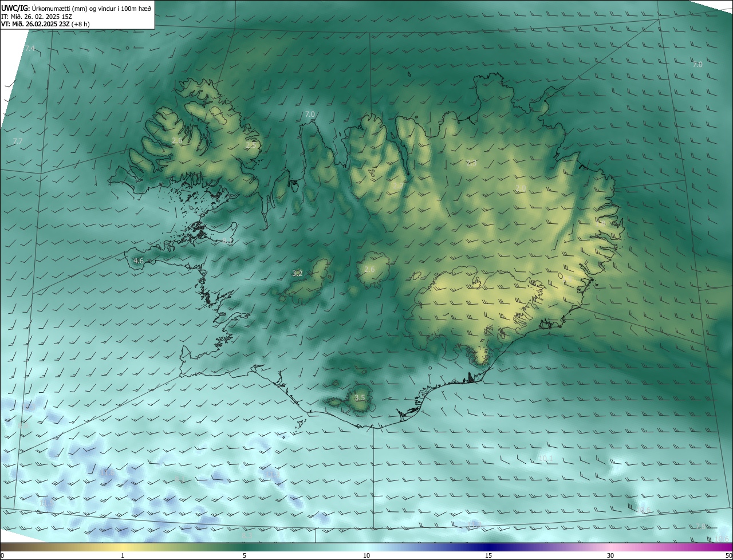Click the 7.7 value label

(18, 141)
